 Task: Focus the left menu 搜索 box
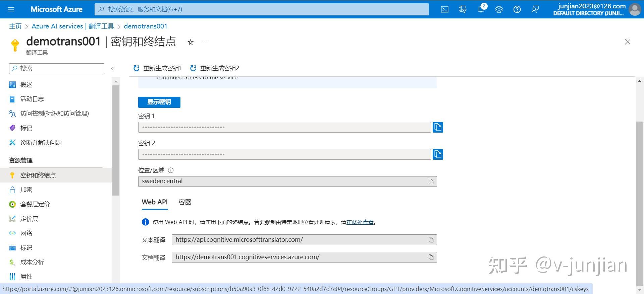pyautogui.click(x=57, y=68)
